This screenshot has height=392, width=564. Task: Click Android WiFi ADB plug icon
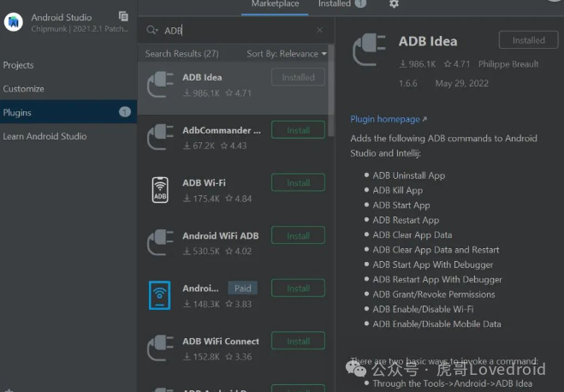point(160,243)
